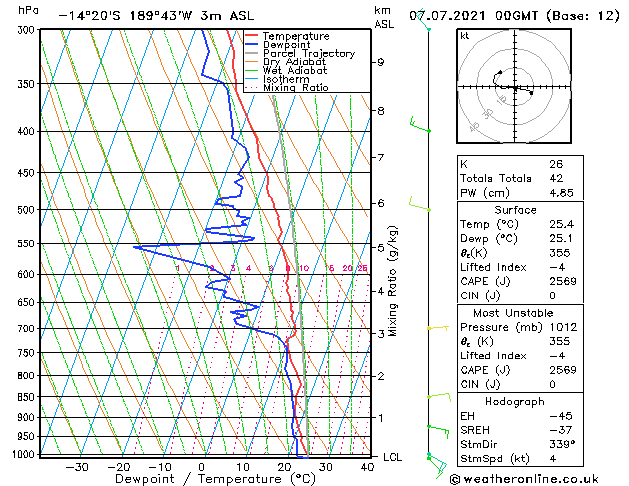The image size is (629, 486).
Task: Click the yellow wind barb at 700 hPa
Action: pyautogui.click(x=438, y=328)
